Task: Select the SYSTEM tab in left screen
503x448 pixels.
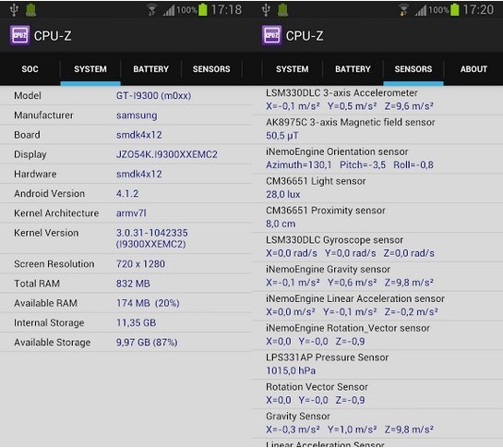Action: click(90, 69)
